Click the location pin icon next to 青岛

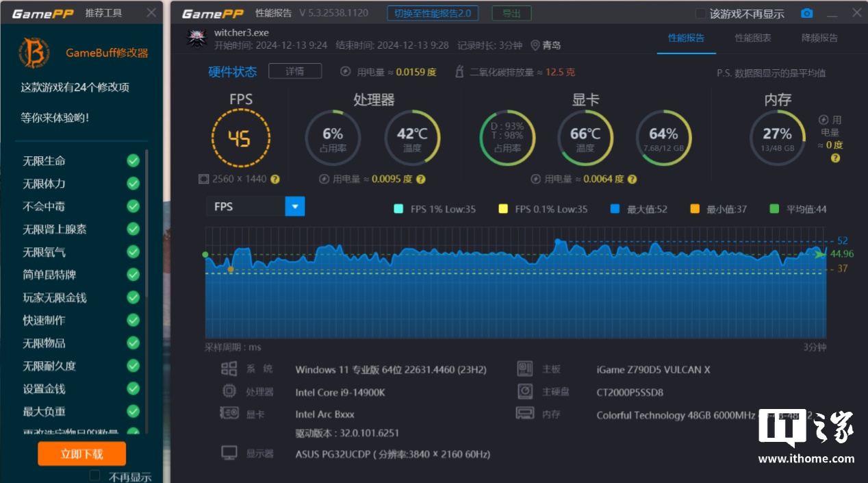pyautogui.click(x=535, y=45)
